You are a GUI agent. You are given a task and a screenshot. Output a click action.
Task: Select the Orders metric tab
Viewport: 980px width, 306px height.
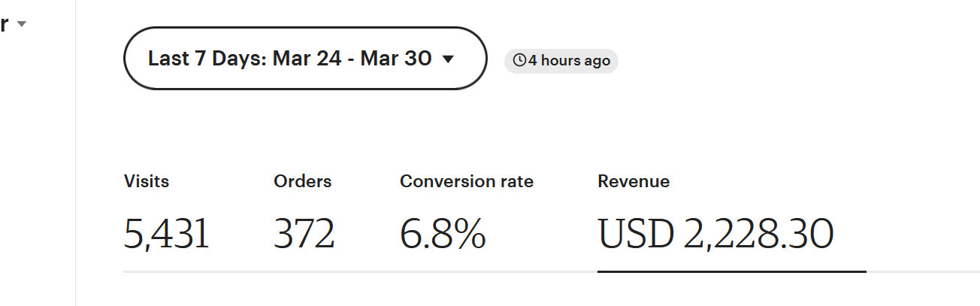click(x=303, y=181)
